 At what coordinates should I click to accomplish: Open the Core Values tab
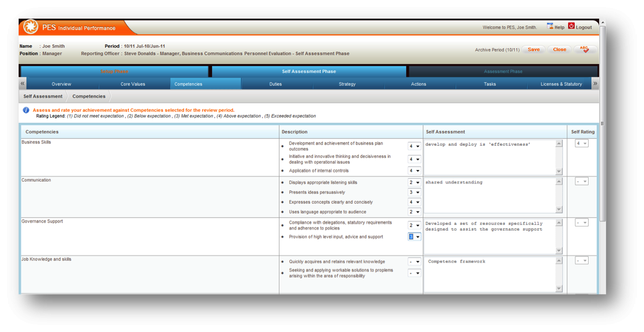[x=133, y=84]
